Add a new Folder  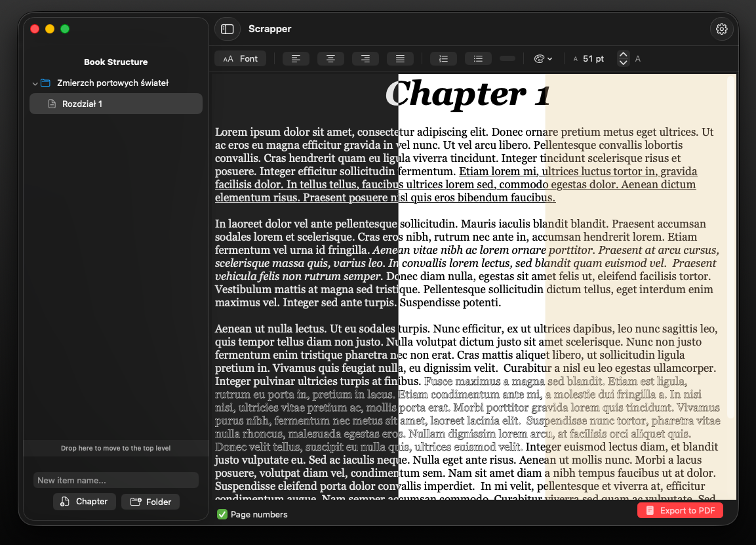[x=150, y=502]
